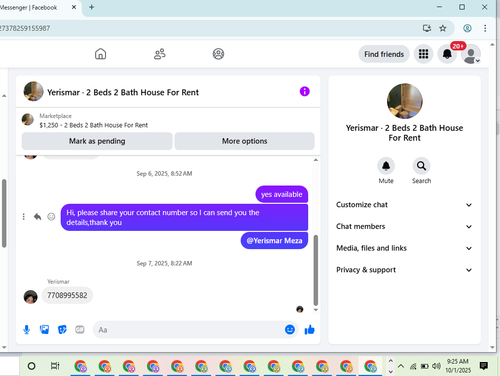This screenshot has width=500, height=376.
Task: React to message with smiley icon
Action: (51, 217)
